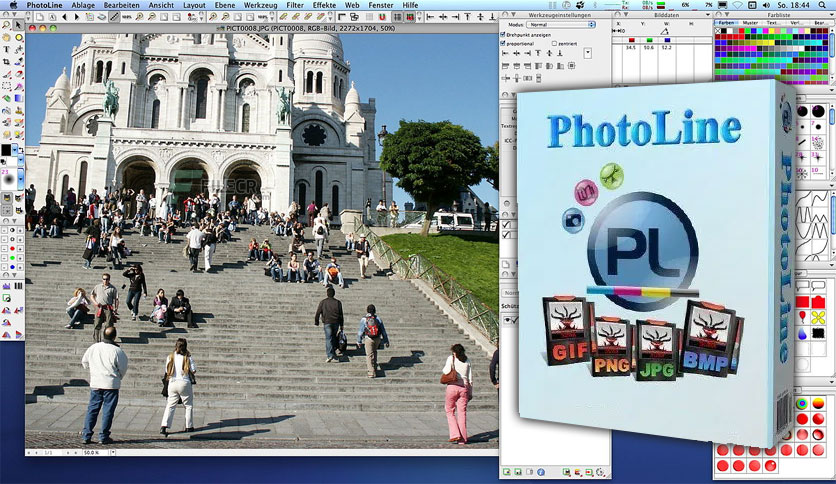Click the '50.0 %' zoom field in the image window
Screen dimensions: 836x484
(x=95, y=453)
